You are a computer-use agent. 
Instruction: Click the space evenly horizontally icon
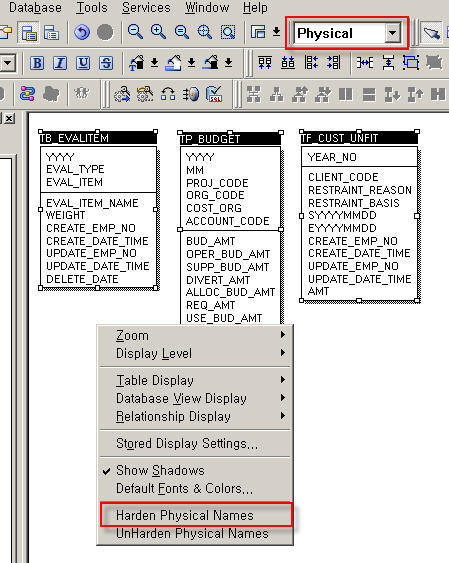365,63
